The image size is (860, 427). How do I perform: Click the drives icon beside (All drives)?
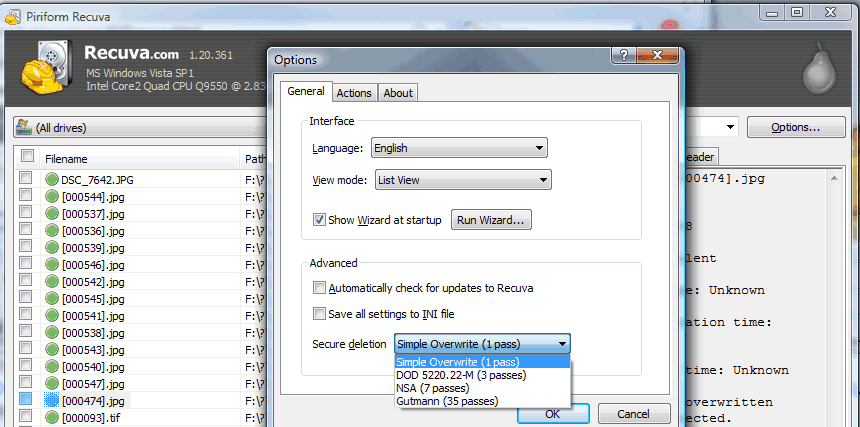(24, 127)
